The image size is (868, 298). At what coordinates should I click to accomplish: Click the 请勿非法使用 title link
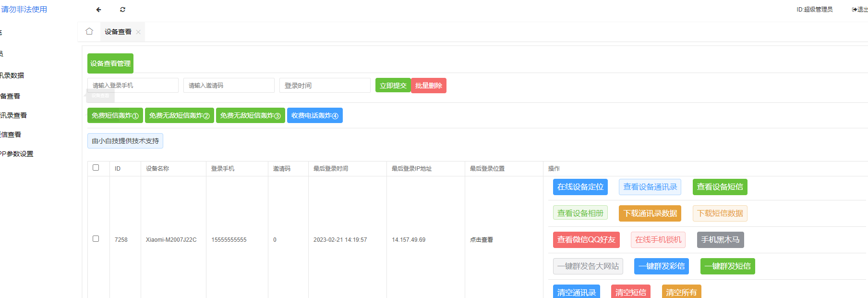click(24, 10)
